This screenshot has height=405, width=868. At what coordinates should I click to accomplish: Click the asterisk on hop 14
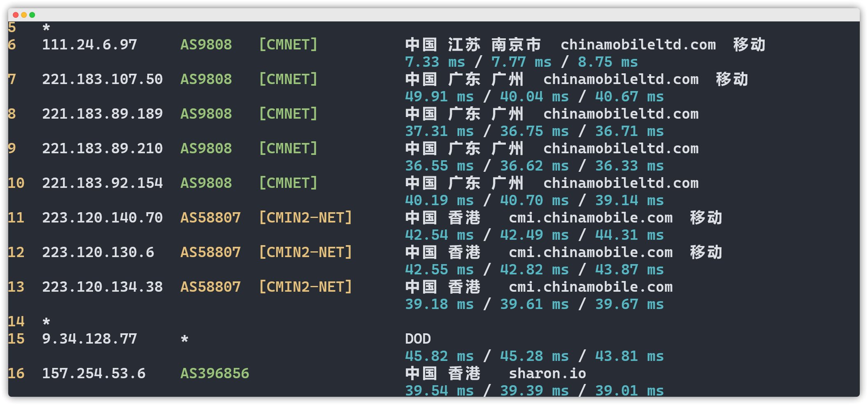(46, 321)
